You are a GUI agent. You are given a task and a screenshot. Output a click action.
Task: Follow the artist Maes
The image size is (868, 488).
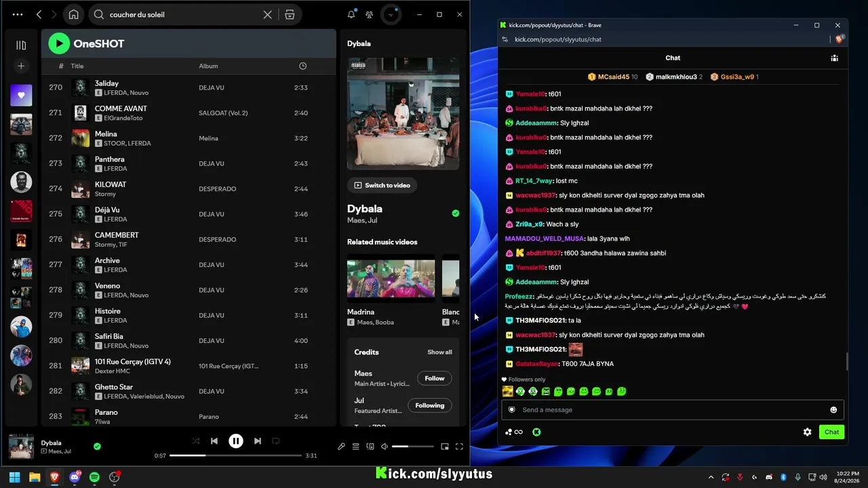[x=435, y=378]
